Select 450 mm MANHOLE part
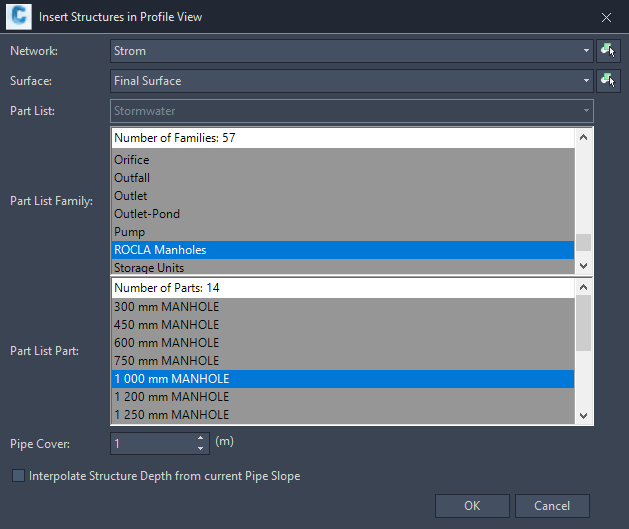 click(x=343, y=325)
